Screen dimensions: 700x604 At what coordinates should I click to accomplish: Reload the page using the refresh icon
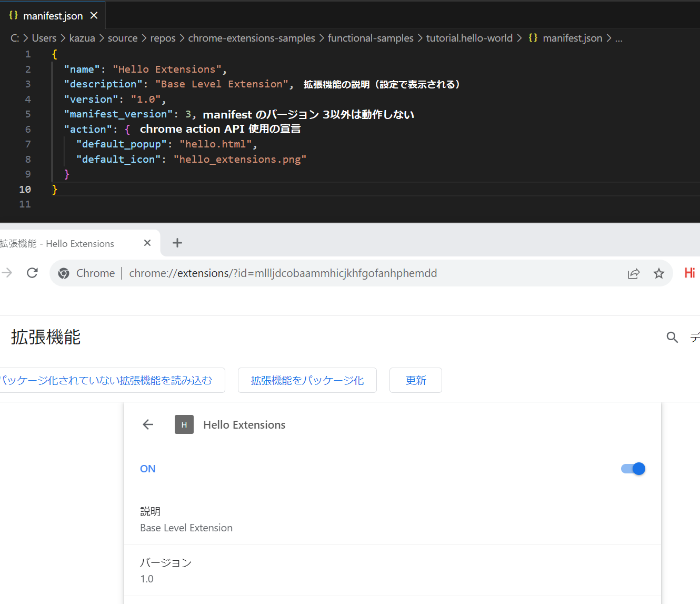[x=32, y=273]
